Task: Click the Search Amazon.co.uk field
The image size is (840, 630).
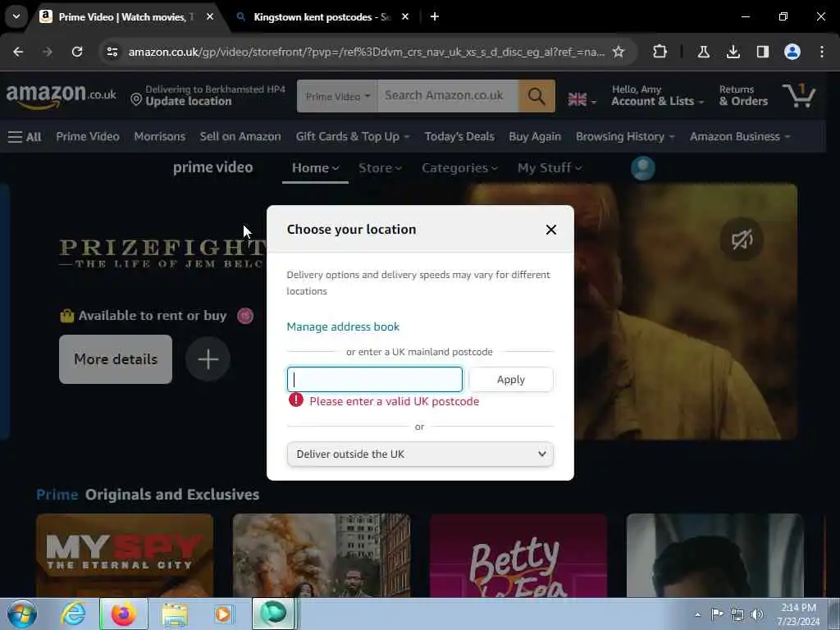Action: point(448,96)
